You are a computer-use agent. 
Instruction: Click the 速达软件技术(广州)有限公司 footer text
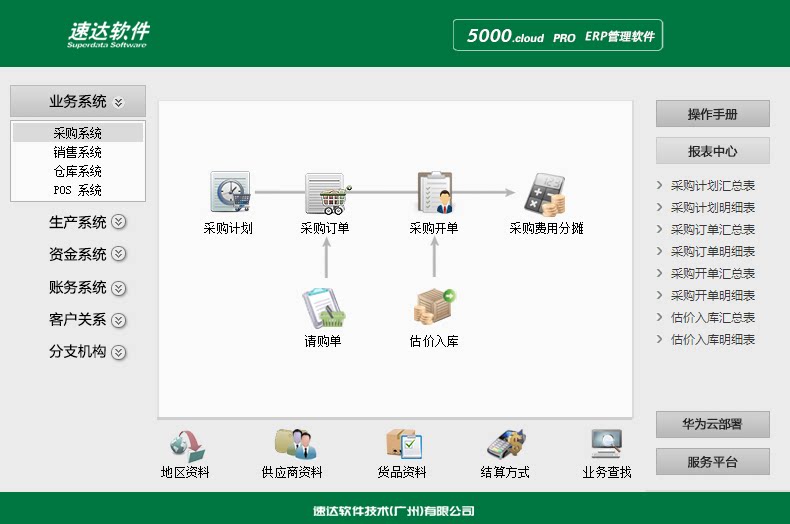point(393,511)
